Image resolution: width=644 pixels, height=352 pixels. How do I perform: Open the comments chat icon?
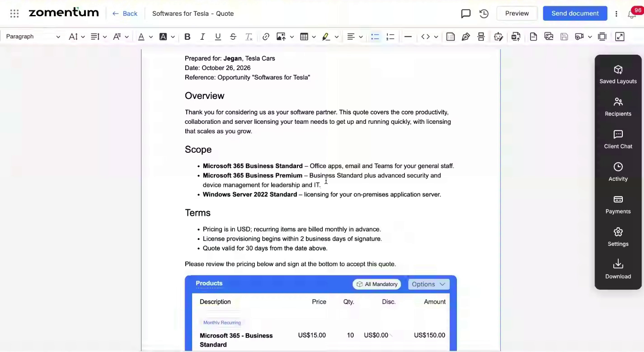(466, 14)
